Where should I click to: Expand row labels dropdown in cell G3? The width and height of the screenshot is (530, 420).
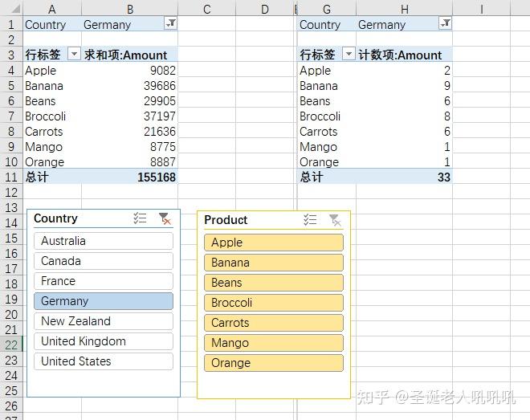(349, 55)
